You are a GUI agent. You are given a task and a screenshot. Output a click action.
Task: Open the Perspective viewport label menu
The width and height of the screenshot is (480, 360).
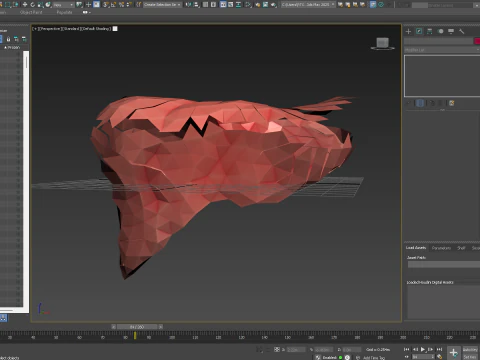click(49, 29)
